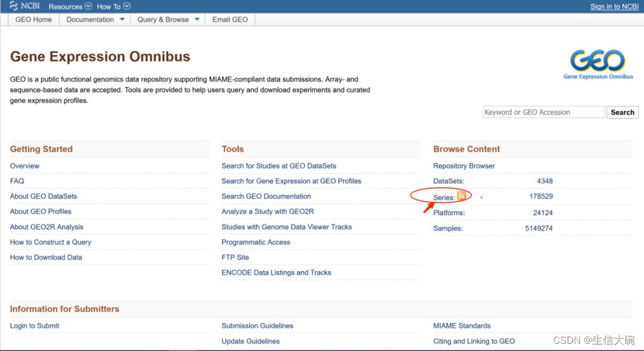Click Sign in to NCBI link
This screenshot has height=351, width=644.
(x=614, y=7)
